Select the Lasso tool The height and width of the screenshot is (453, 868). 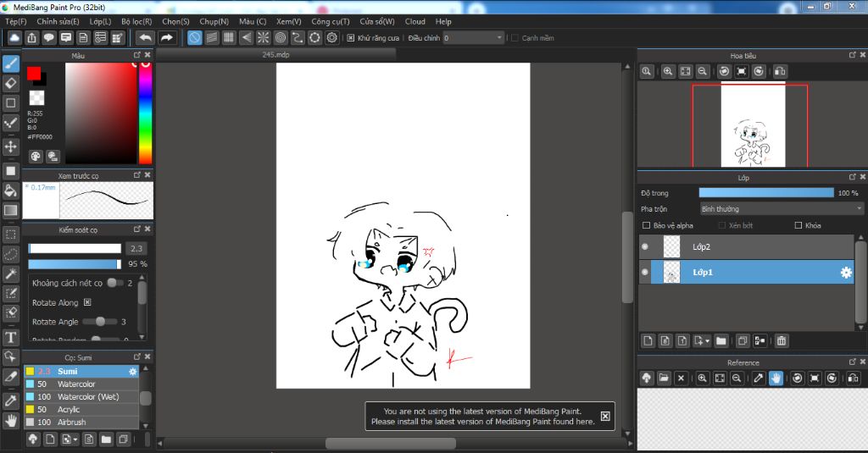pyautogui.click(x=10, y=254)
